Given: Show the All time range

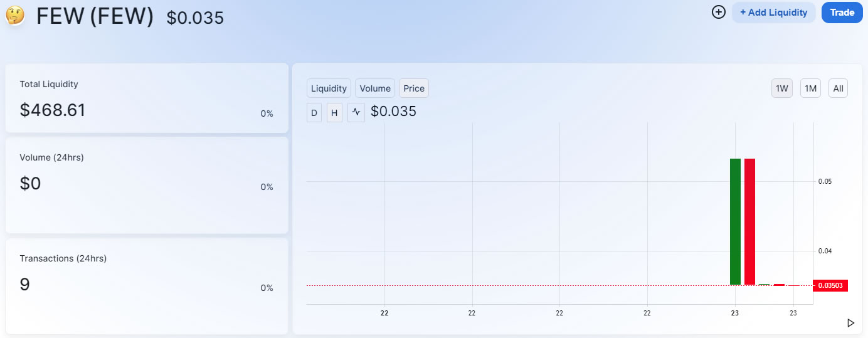Looking at the screenshot, I should [838, 88].
